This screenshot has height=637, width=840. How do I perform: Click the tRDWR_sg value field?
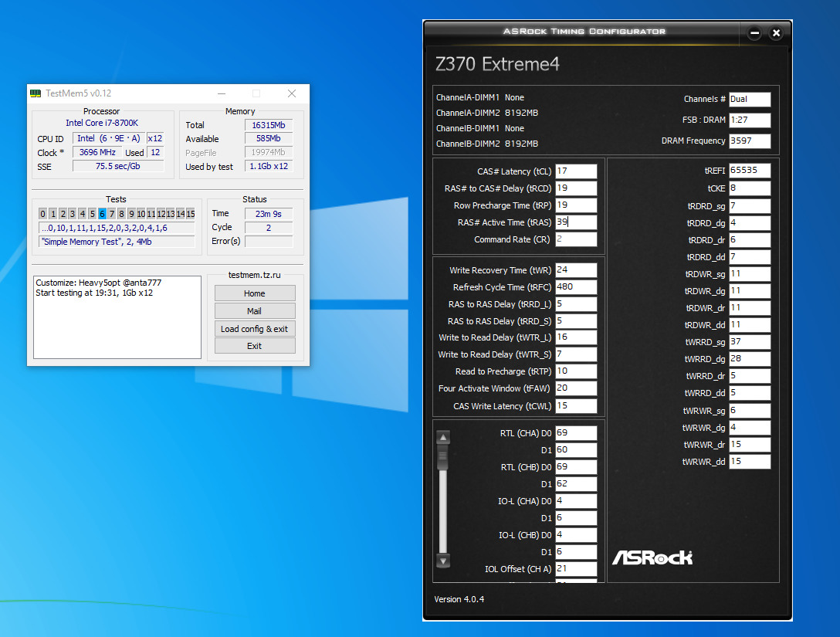(750, 274)
